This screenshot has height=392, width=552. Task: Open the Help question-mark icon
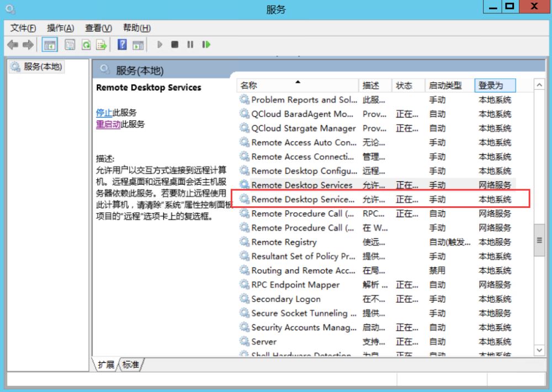point(122,45)
